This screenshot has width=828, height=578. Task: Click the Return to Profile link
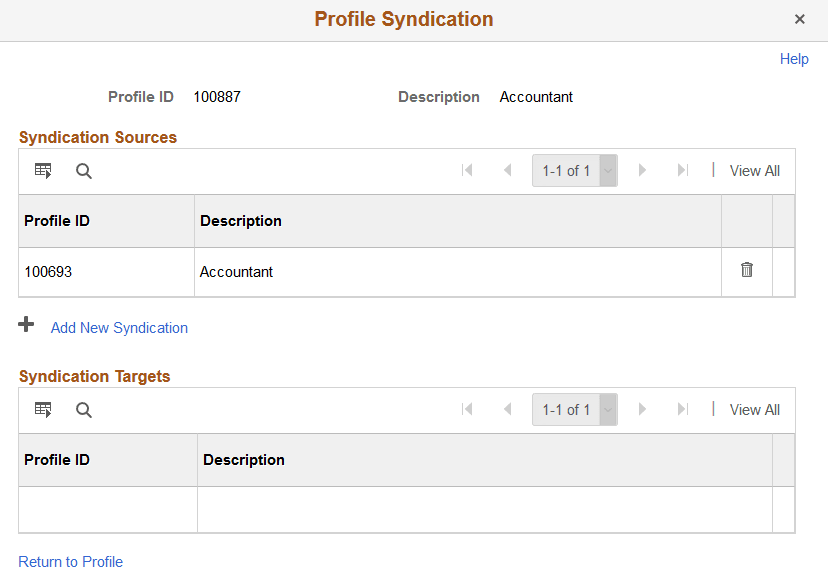[x=71, y=562]
